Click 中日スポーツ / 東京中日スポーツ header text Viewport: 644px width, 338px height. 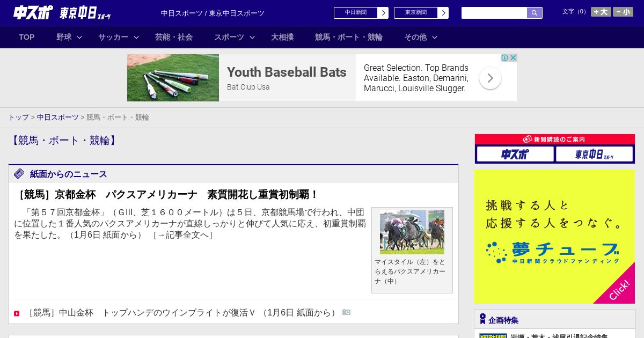coord(213,13)
